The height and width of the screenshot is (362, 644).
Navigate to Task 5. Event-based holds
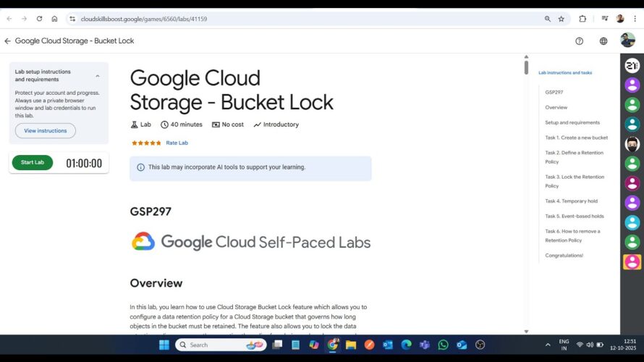pyautogui.click(x=574, y=216)
